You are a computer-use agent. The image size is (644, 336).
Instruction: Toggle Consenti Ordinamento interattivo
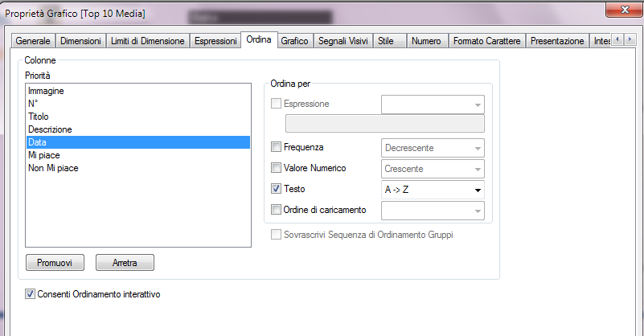31,294
